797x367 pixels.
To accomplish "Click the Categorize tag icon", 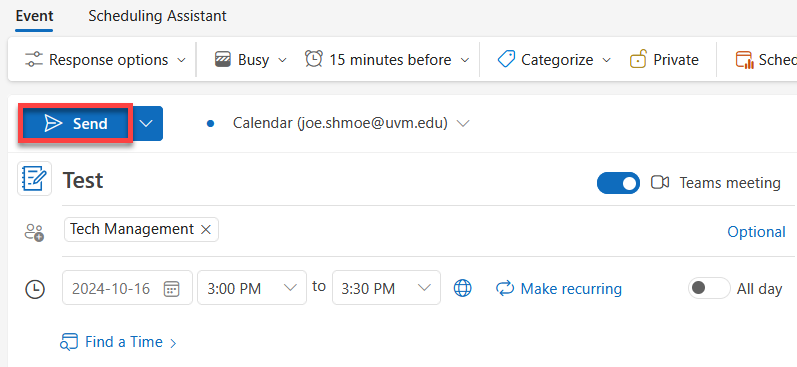I will [506, 59].
